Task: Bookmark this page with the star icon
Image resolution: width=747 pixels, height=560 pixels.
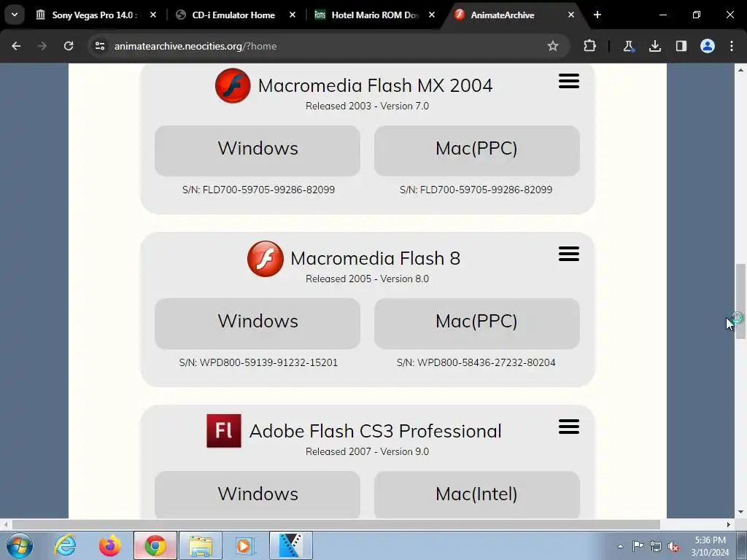Action: [553, 46]
